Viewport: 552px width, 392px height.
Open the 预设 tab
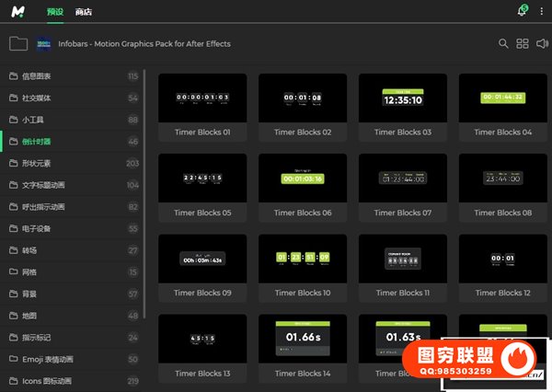coord(56,12)
